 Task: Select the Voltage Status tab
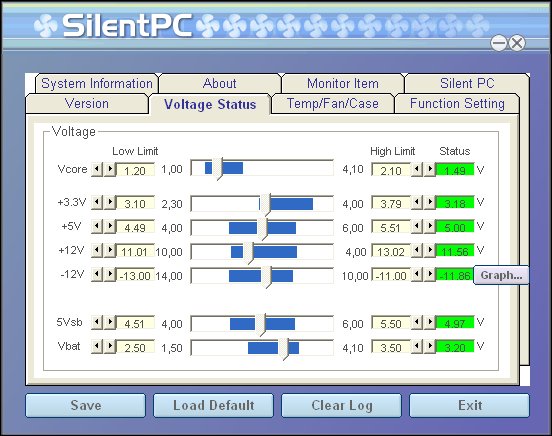pos(210,104)
